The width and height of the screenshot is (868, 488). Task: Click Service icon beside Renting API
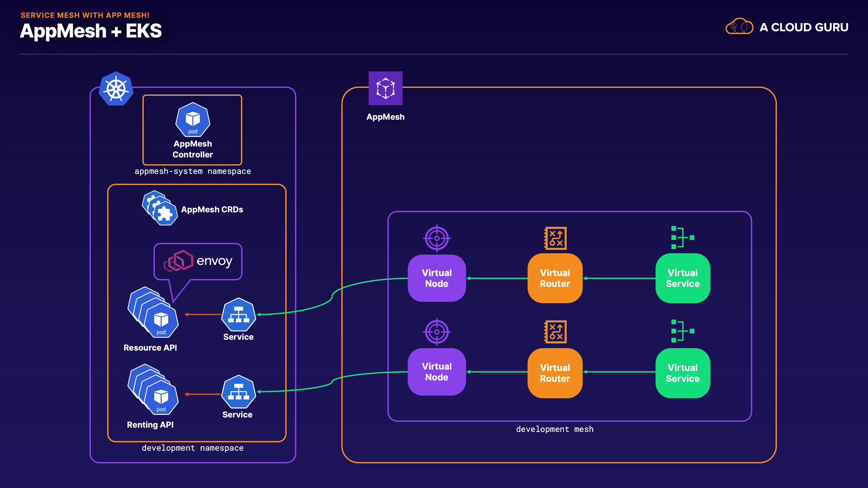239,392
